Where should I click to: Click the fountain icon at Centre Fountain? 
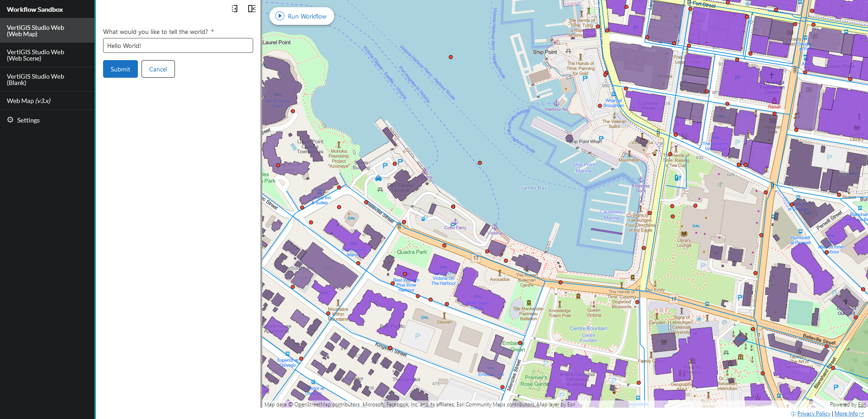tap(588, 329)
